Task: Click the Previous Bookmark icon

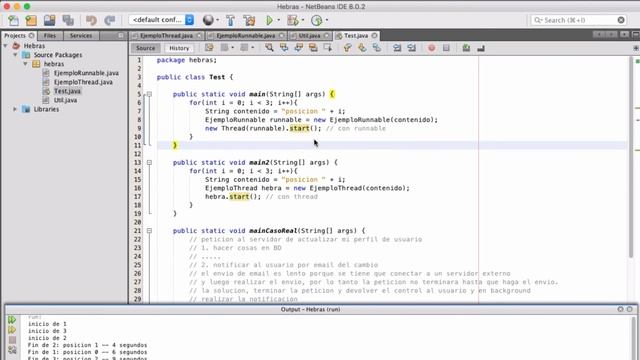Action: pos(347,48)
